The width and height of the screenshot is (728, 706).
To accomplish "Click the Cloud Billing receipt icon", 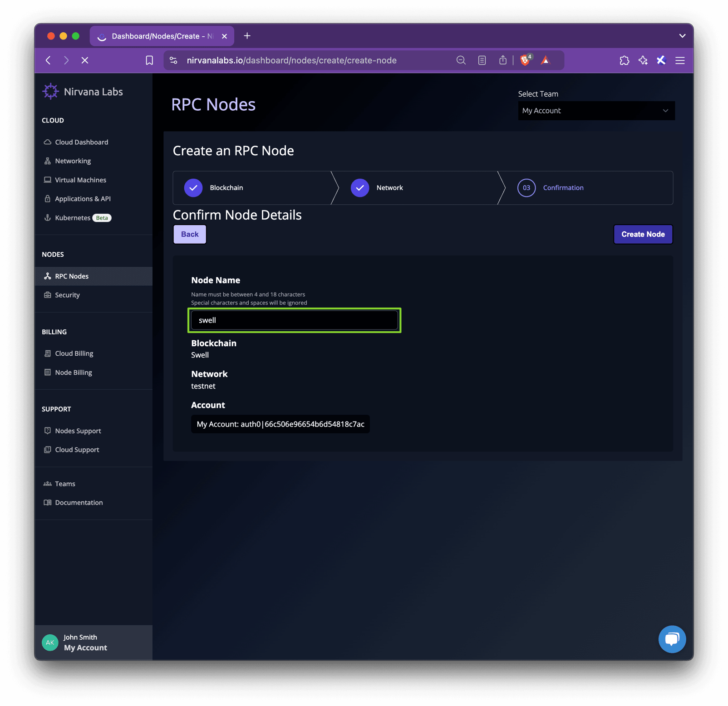I will click(47, 353).
